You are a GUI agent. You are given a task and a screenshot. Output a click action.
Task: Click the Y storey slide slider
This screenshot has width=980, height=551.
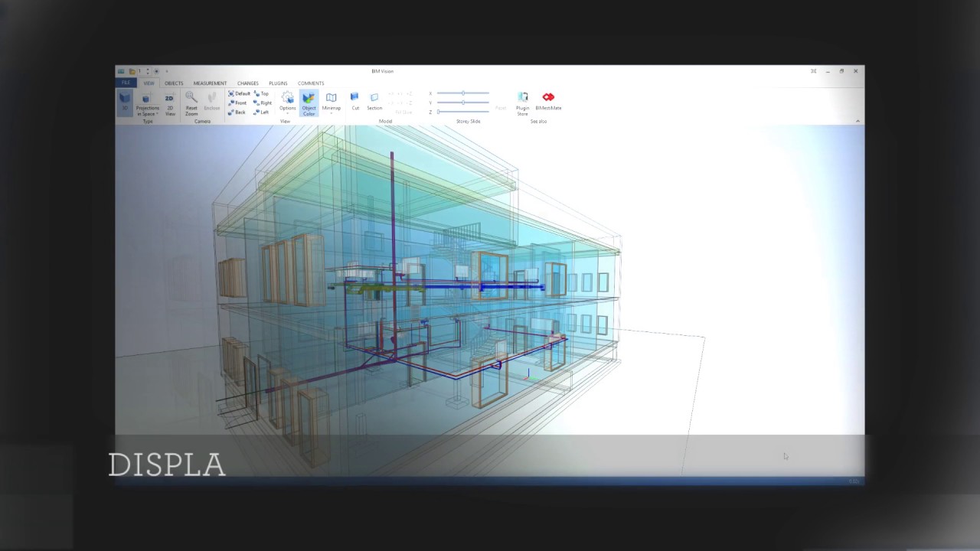(463, 103)
